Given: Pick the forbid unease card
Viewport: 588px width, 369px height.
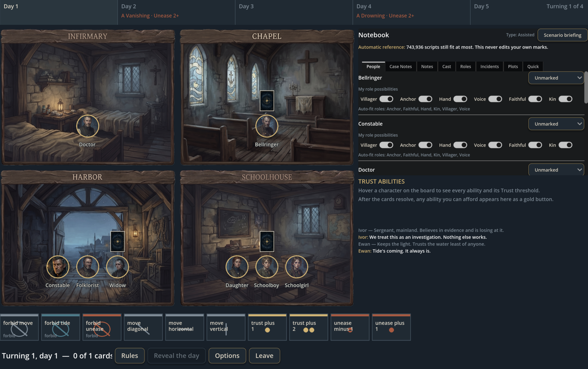Looking at the screenshot, I should click(102, 327).
